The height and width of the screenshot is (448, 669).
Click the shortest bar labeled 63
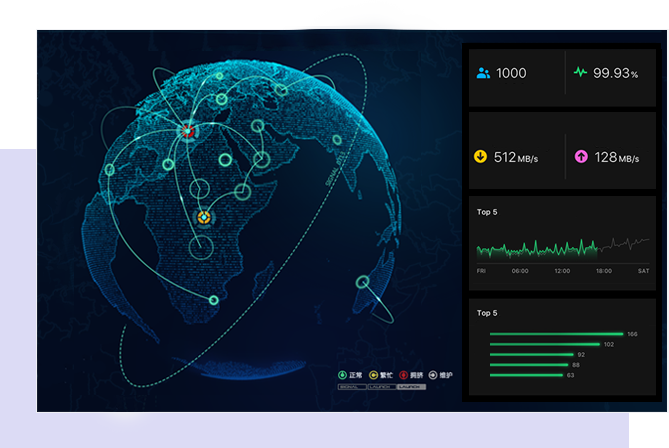526,375
